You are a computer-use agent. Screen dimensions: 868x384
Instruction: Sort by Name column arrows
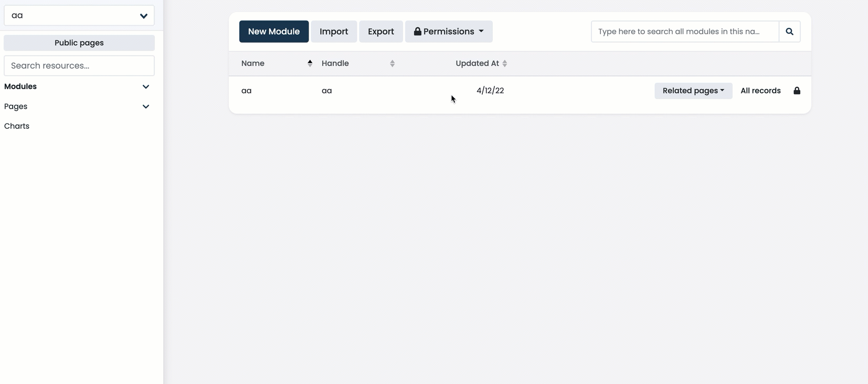(310, 64)
